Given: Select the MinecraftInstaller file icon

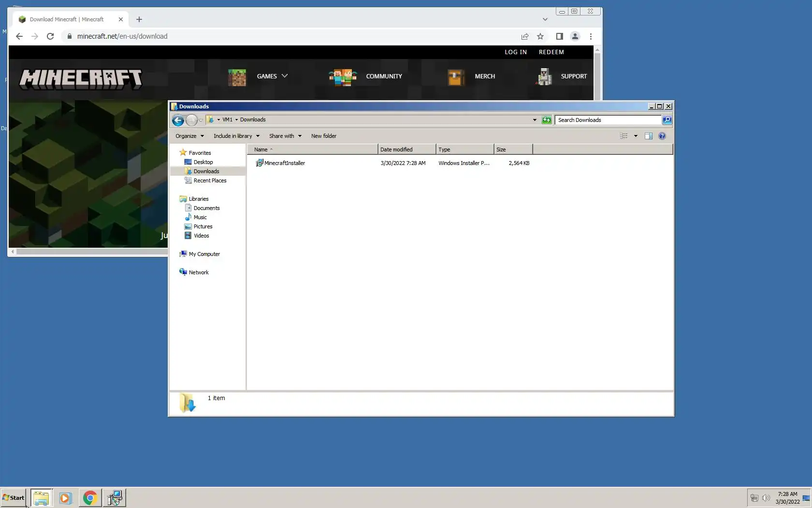Looking at the screenshot, I should point(260,163).
